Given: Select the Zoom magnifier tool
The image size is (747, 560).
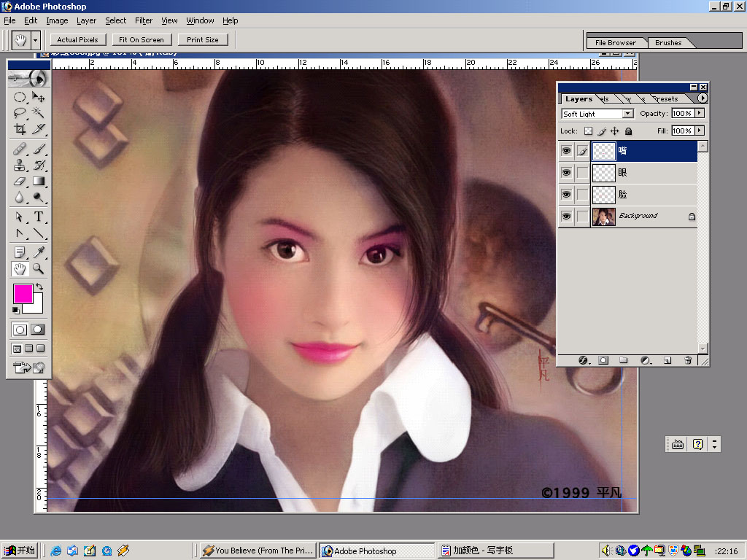Looking at the screenshot, I should tap(39, 269).
